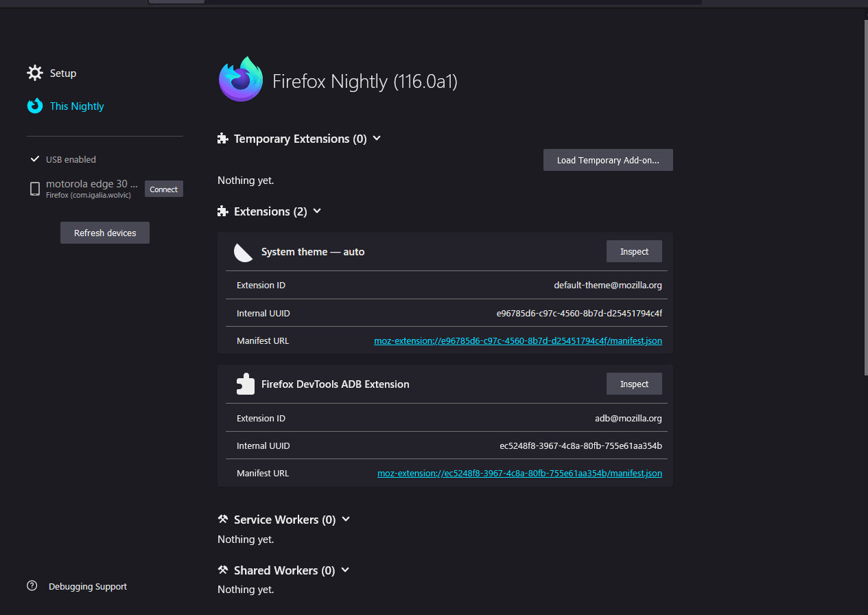Open ADB extension manifest URL link
The image size is (868, 615).
point(519,473)
